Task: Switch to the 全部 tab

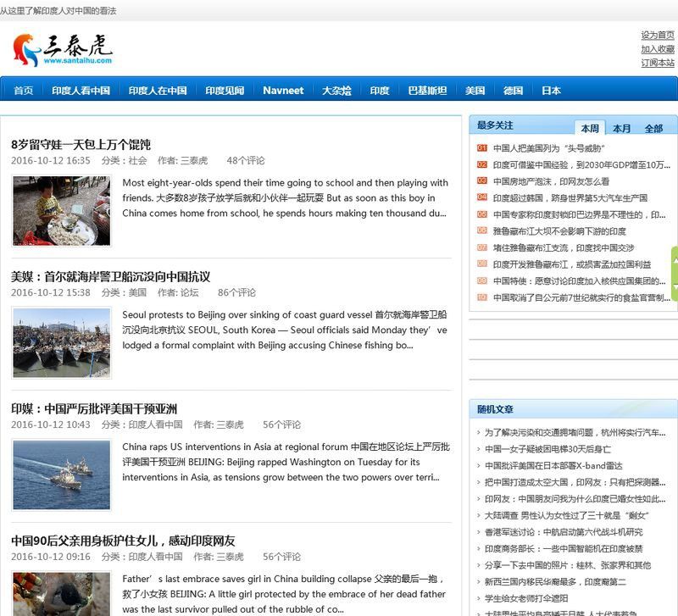Action: coord(653,129)
